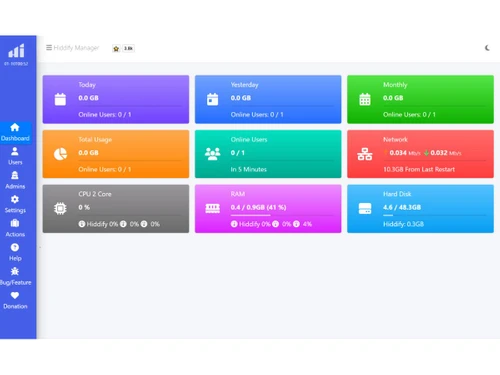The height and width of the screenshot is (375, 500).
Task: Click Monthly 'Online Users: 0 / 1' text
Action: [409, 115]
